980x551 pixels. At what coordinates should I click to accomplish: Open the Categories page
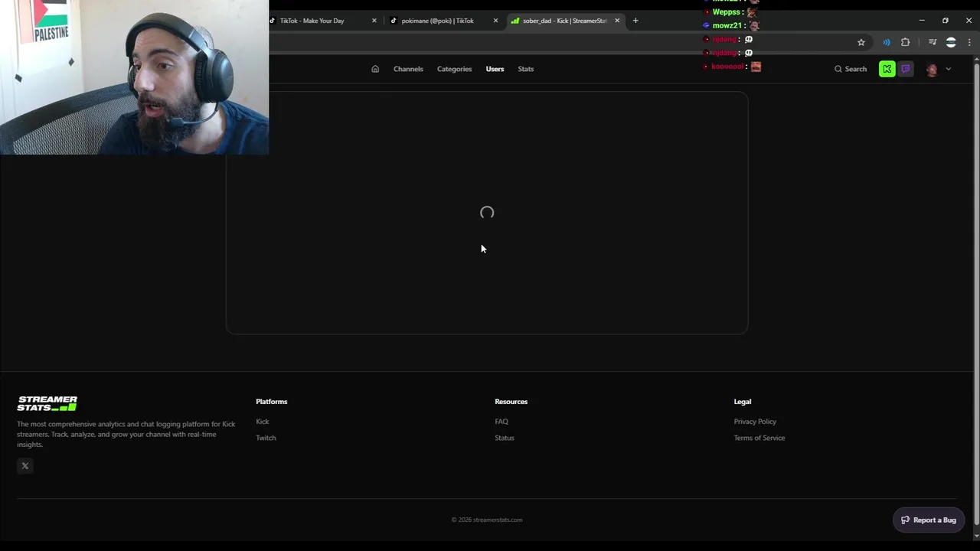(x=454, y=69)
